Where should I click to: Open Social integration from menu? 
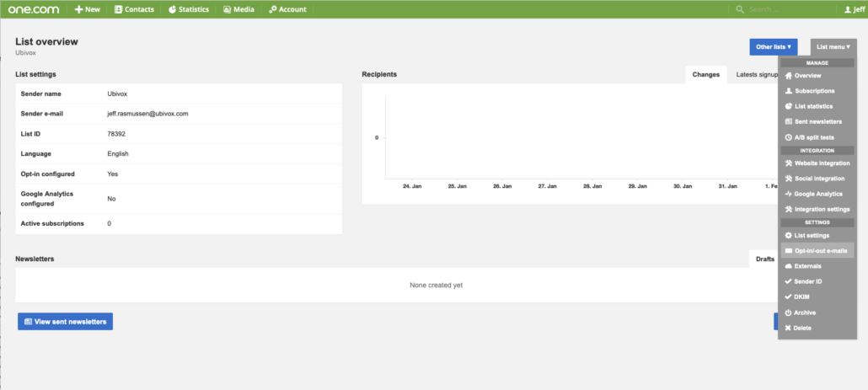click(x=817, y=179)
